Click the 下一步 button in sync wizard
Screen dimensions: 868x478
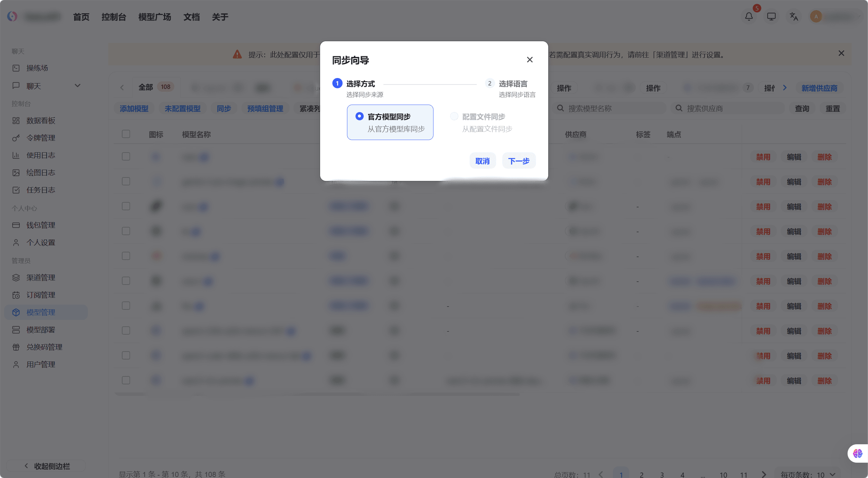518,160
